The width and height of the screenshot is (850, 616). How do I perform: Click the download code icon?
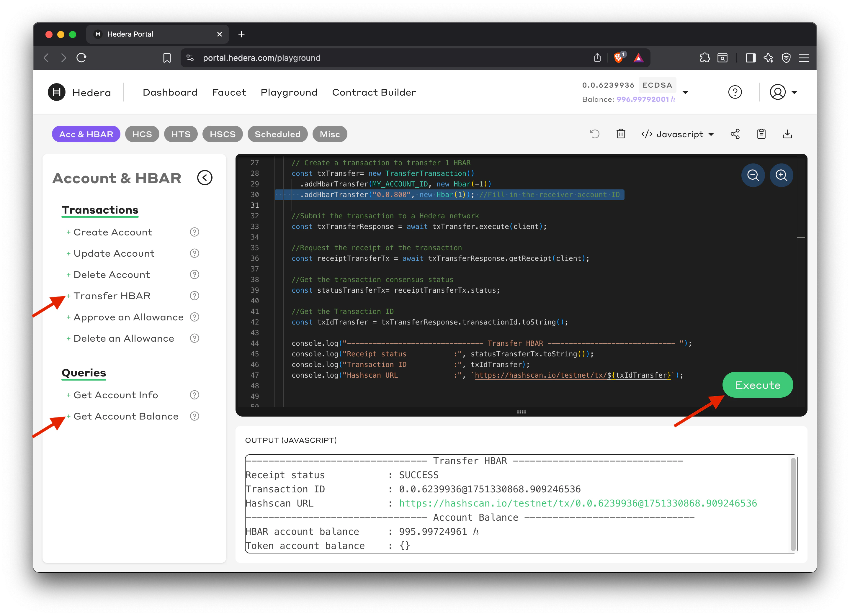[787, 134]
